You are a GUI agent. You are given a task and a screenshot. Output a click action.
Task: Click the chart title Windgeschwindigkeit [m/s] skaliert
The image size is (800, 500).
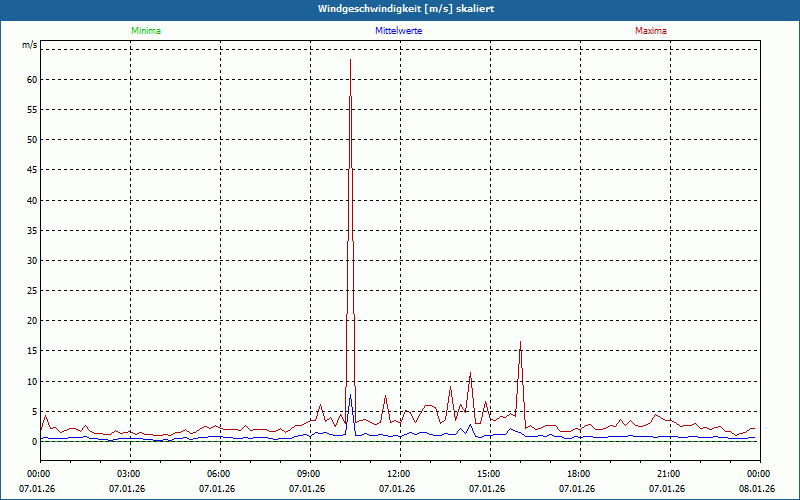pos(406,9)
